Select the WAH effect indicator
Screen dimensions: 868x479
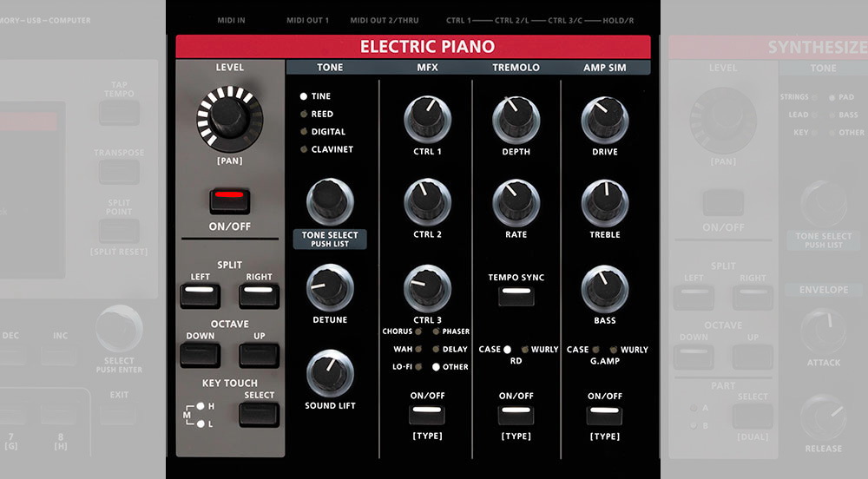(x=418, y=349)
